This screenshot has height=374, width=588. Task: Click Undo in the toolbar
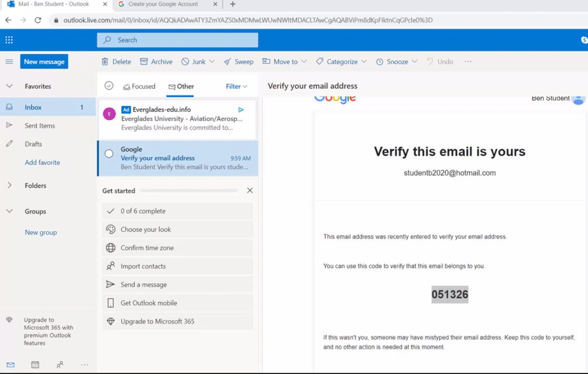click(440, 62)
